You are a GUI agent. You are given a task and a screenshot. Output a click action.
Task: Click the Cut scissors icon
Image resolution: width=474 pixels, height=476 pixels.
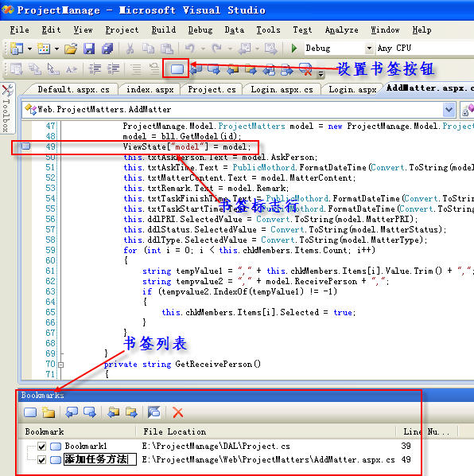(x=130, y=49)
